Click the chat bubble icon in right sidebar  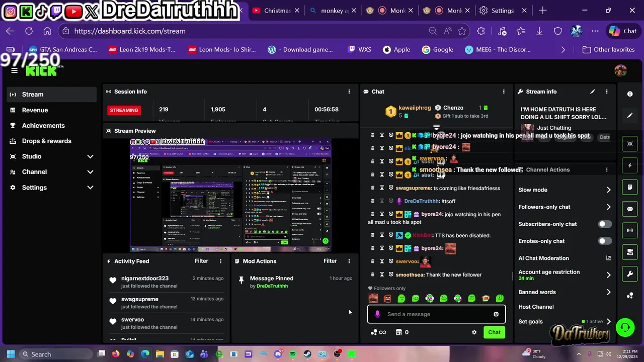tap(630, 209)
